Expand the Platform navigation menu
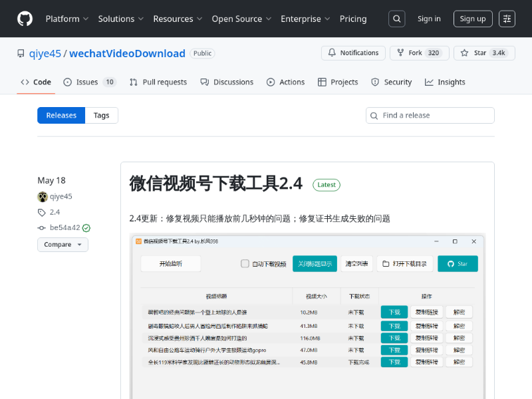 [x=66, y=19]
